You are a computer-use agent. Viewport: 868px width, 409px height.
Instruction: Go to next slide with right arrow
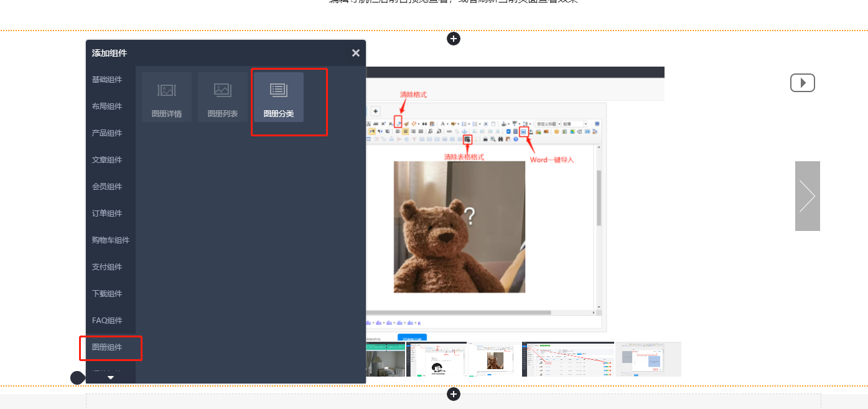[x=807, y=196]
